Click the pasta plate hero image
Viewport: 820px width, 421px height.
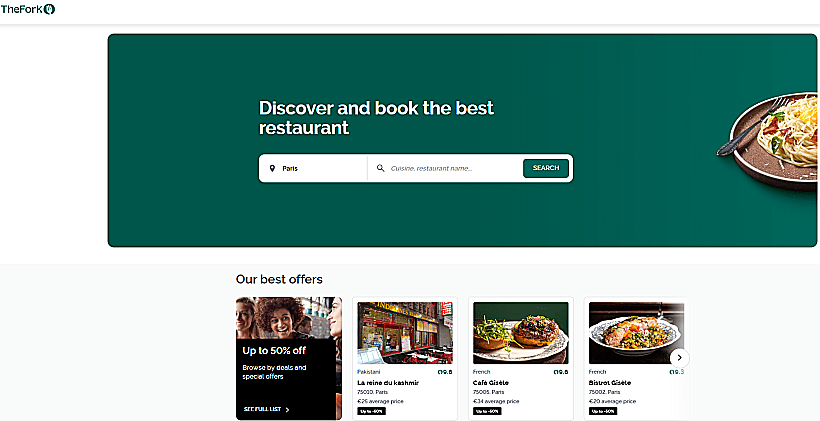pyautogui.click(x=768, y=140)
